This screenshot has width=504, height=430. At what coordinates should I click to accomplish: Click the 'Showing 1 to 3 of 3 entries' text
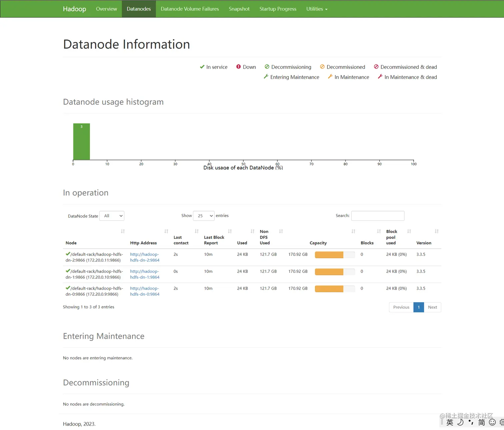point(89,307)
